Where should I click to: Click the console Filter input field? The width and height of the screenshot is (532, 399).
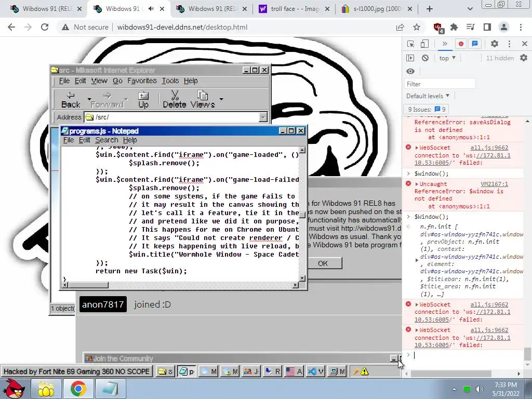tap(440, 84)
